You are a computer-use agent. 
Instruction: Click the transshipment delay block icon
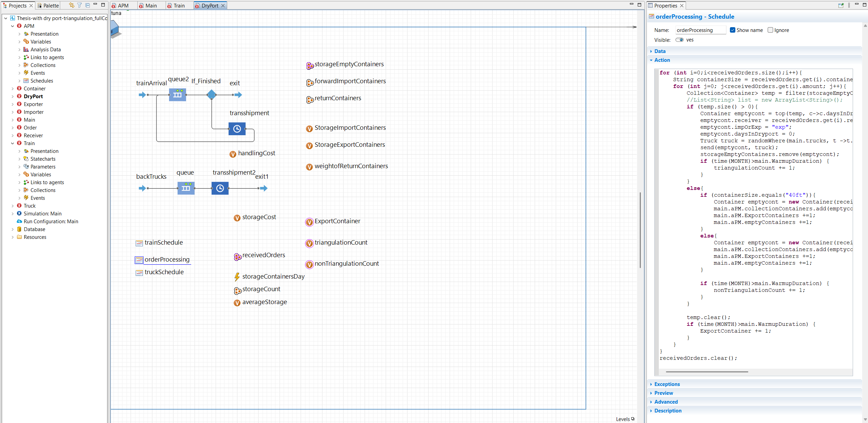click(237, 129)
